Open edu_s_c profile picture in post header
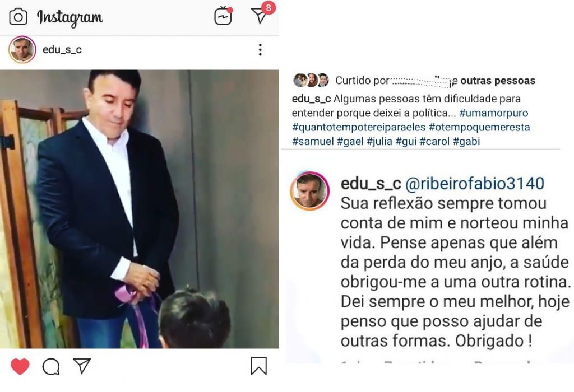This screenshot has width=574, height=392. point(22,49)
